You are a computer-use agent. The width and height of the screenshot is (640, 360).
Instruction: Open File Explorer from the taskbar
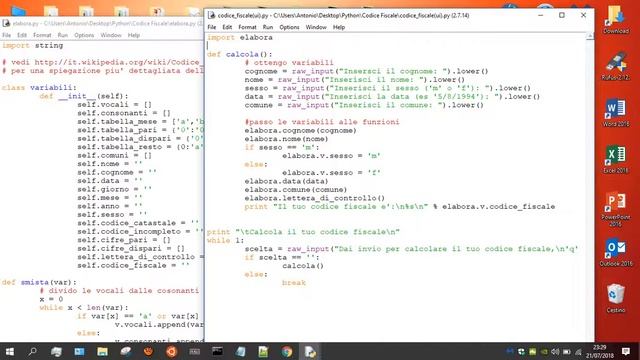tap(102, 351)
